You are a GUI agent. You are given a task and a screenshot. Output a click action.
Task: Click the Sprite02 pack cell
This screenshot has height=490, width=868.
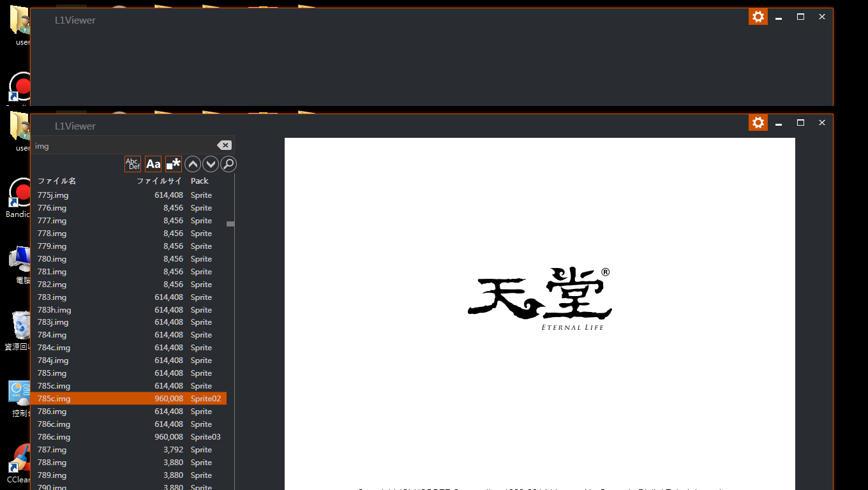(206, 399)
